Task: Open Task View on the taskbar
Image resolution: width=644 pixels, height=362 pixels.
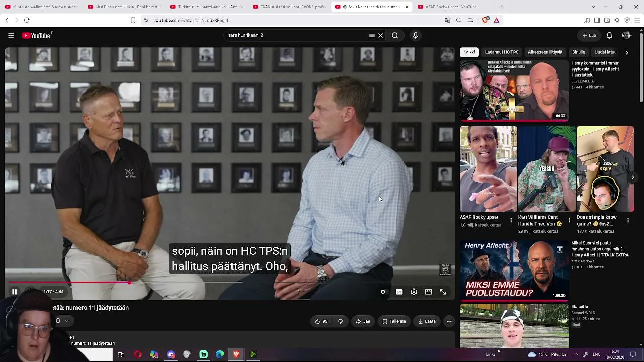Action: [x=121, y=354]
